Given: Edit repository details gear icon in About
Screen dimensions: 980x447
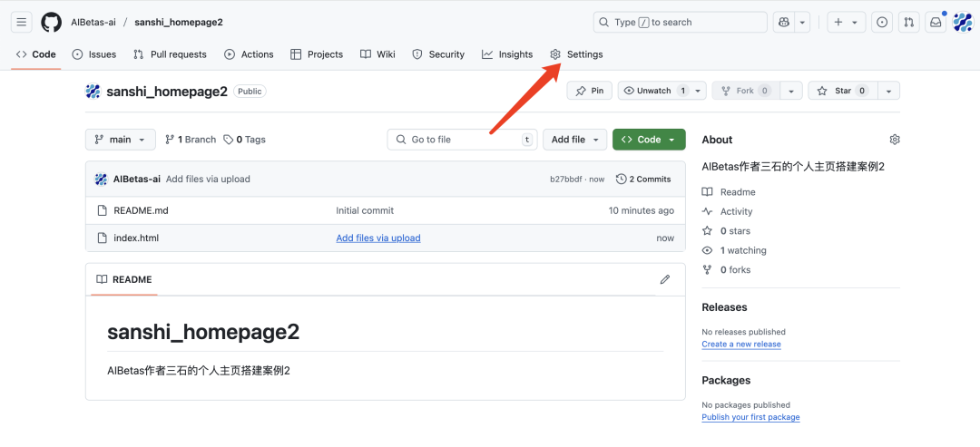Looking at the screenshot, I should pyautogui.click(x=895, y=140).
